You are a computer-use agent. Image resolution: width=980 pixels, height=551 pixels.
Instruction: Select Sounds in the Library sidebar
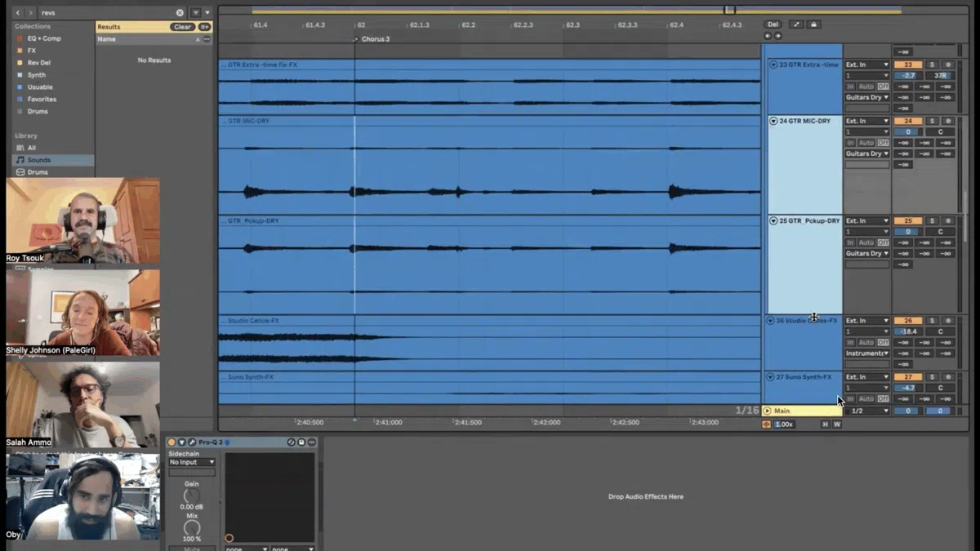(38, 160)
